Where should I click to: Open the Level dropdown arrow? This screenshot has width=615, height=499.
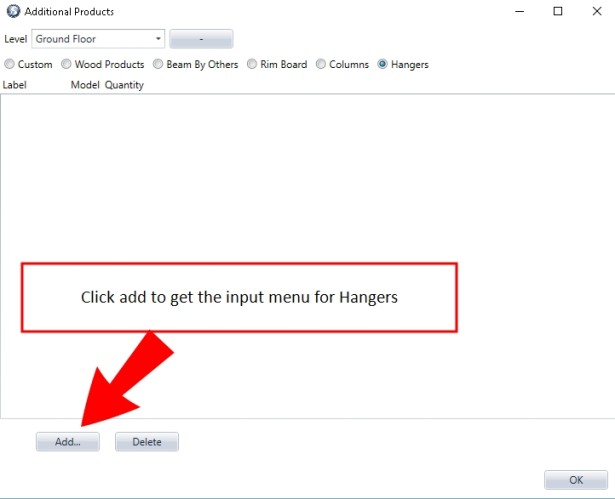click(x=158, y=39)
